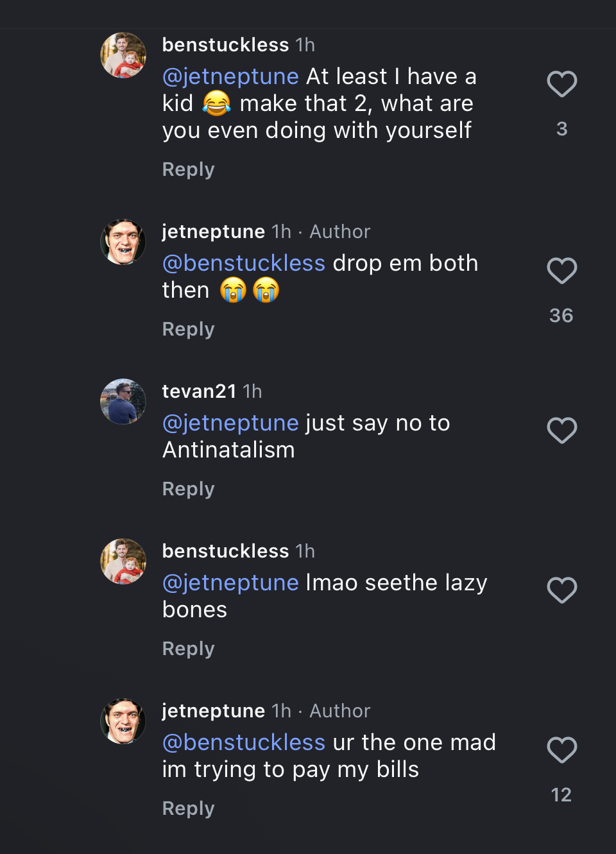Like the "lmao seethe lazy bones" comment
The image size is (616, 854).
pos(561,590)
